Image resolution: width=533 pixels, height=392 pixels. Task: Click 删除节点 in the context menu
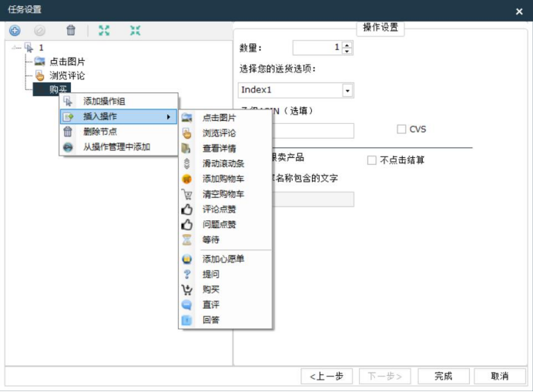[x=100, y=132]
